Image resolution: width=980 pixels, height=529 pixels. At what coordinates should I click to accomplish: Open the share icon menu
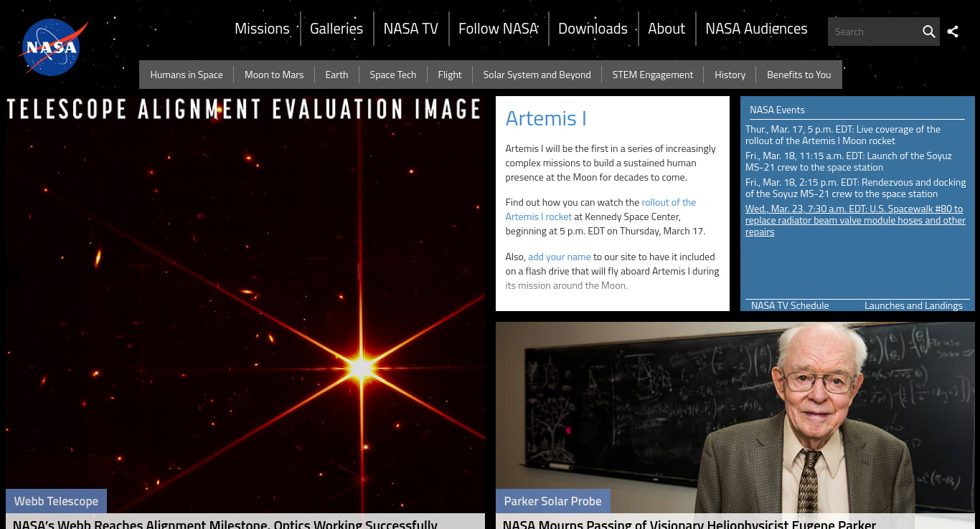click(953, 32)
